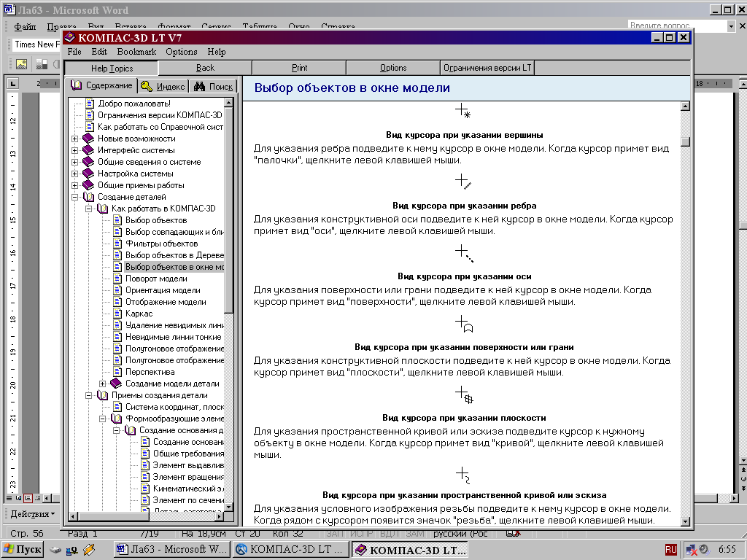Expand the Настройка системы book node

point(75,174)
